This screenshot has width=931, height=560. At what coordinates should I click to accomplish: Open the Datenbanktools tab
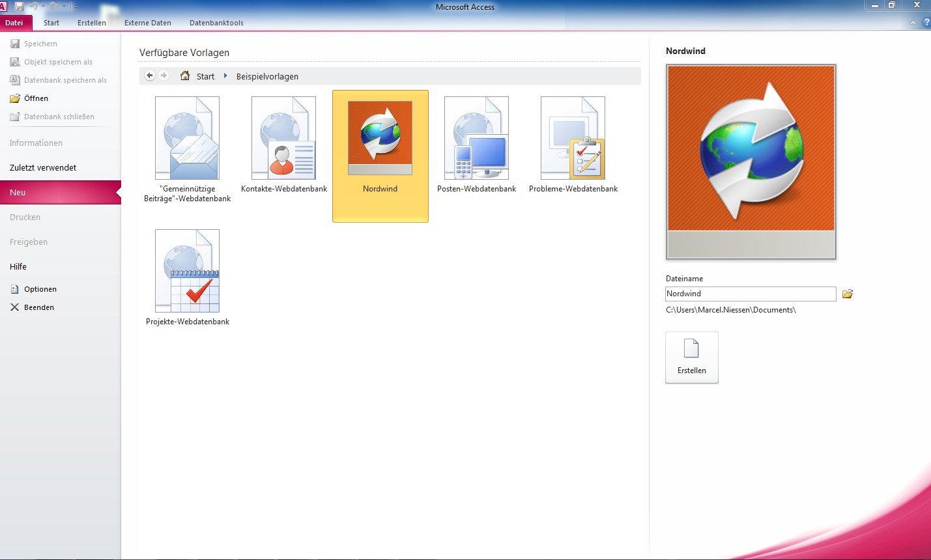pyautogui.click(x=216, y=23)
